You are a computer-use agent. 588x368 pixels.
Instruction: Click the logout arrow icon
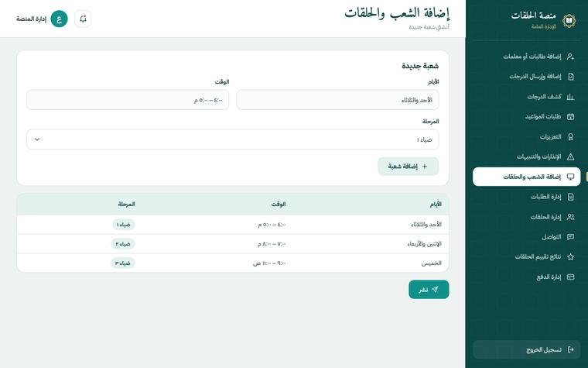click(x=570, y=349)
